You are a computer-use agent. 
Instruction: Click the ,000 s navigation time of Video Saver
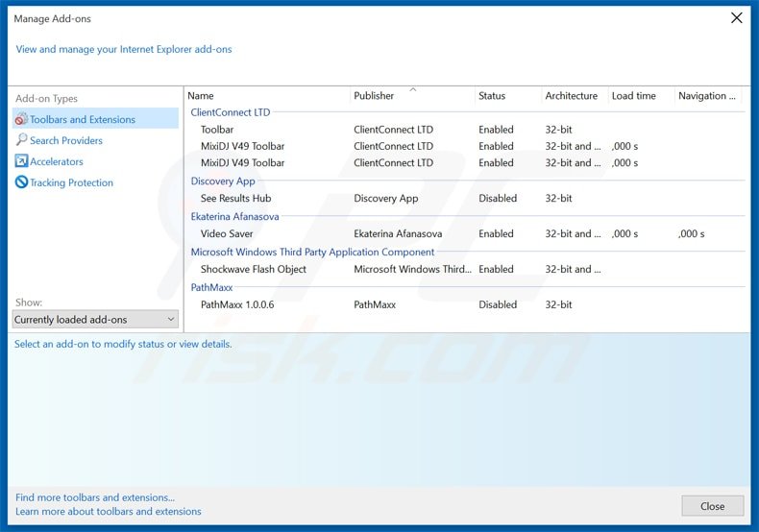(691, 233)
